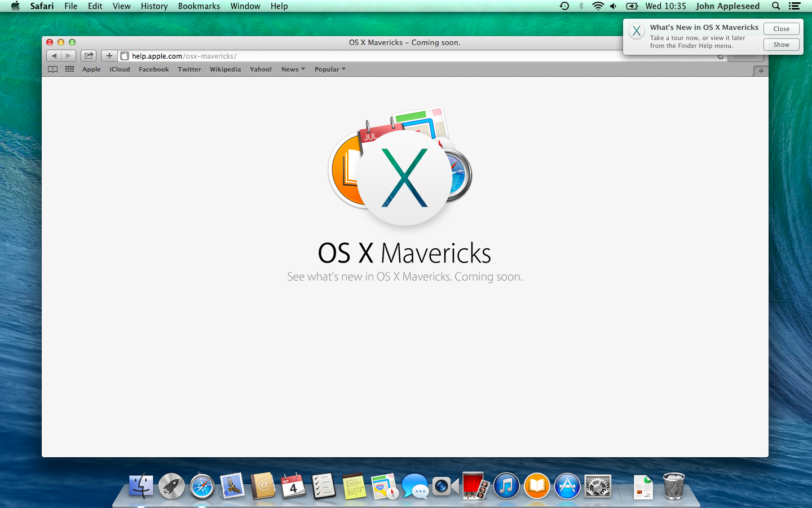Click the site icon beside the address

tap(125, 56)
